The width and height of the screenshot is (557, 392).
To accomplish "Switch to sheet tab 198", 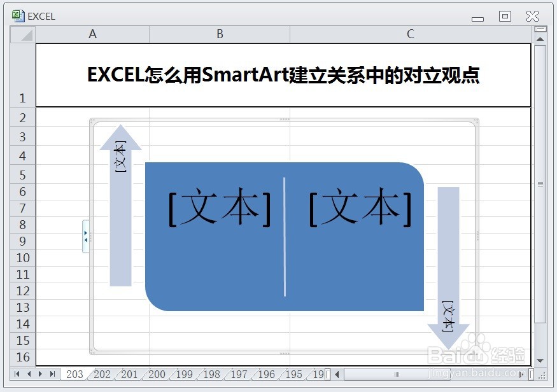I will click(211, 374).
